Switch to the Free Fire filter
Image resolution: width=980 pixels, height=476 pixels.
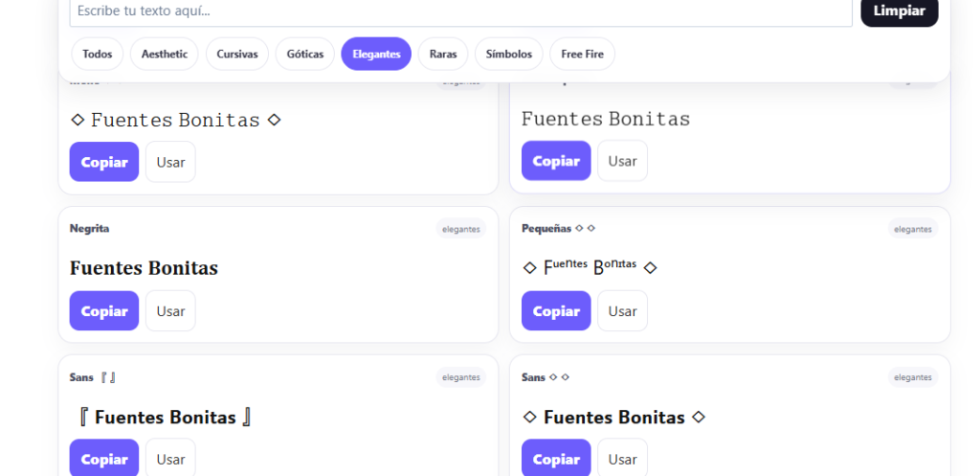(582, 54)
